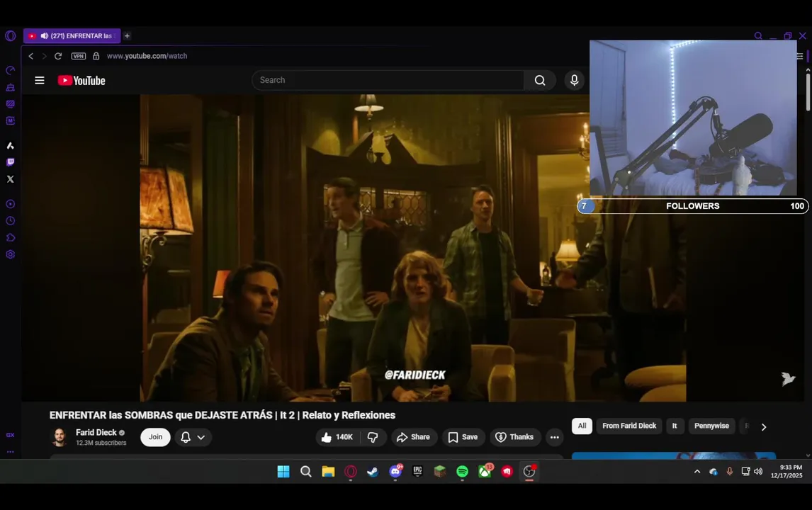This screenshot has width=812, height=510.
Task: Select the All filter chip
Action: [582, 426]
